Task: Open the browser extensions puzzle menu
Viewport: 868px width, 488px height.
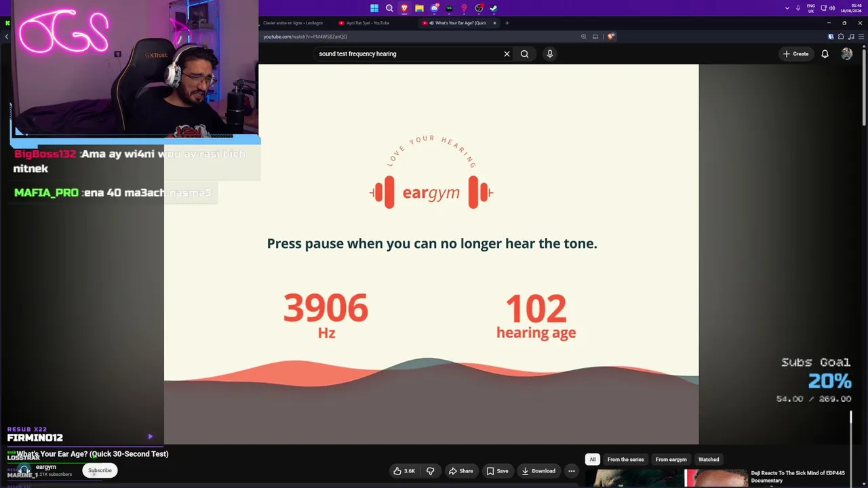Action: [x=841, y=37]
